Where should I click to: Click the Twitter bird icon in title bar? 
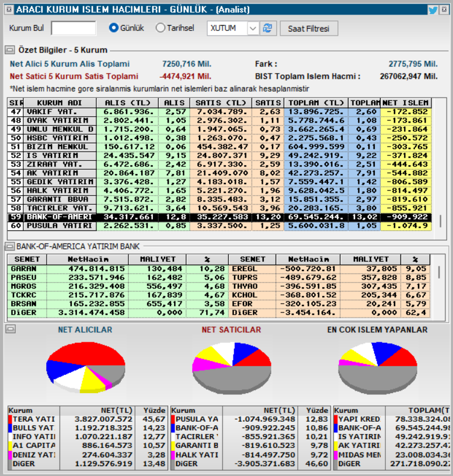[x=433, y=10]
